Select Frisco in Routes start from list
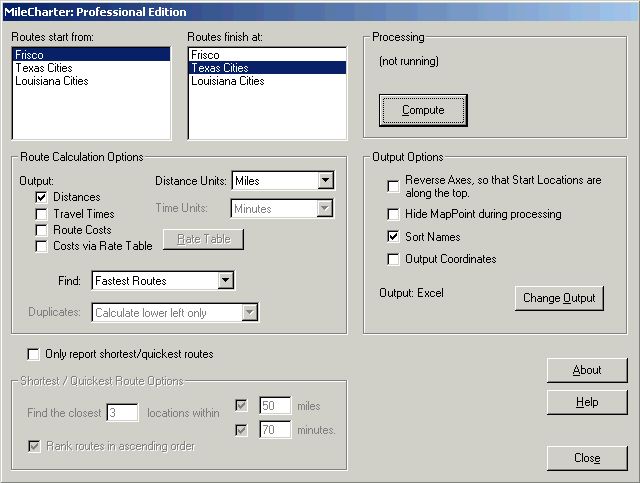The width and height of the screenshot is (640, 483). pos(92,55)
